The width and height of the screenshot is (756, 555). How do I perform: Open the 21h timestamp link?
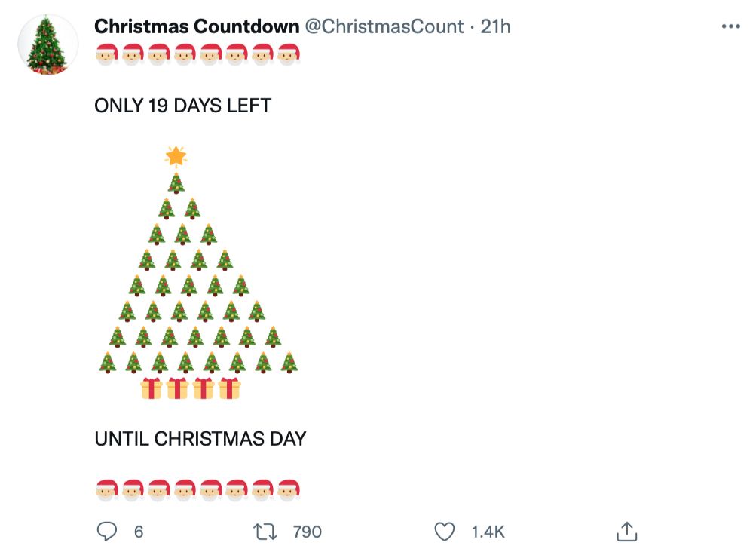[496, 26]
